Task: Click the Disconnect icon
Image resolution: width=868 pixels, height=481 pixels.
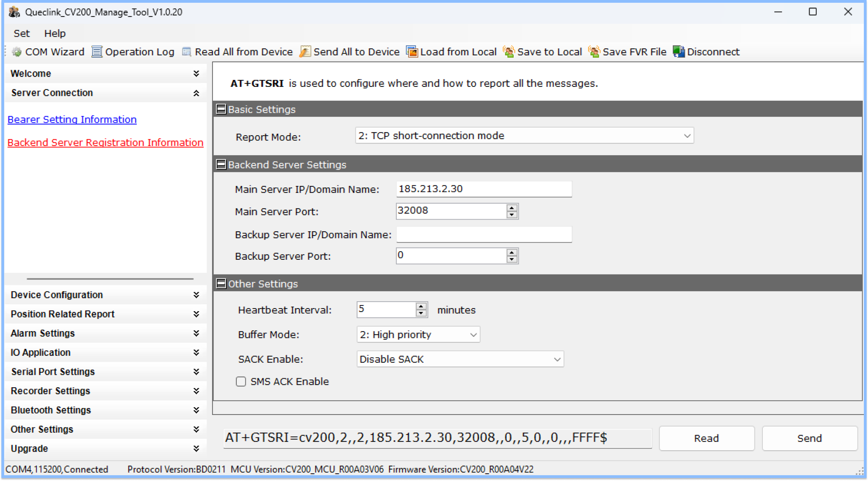Action: (x=678, y=52)
